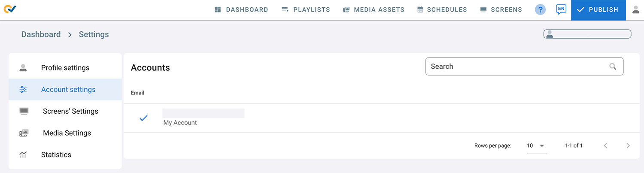This screenshot has width=644, height=173.
Task: Open the help question mark icon
Action: (540, 9)
